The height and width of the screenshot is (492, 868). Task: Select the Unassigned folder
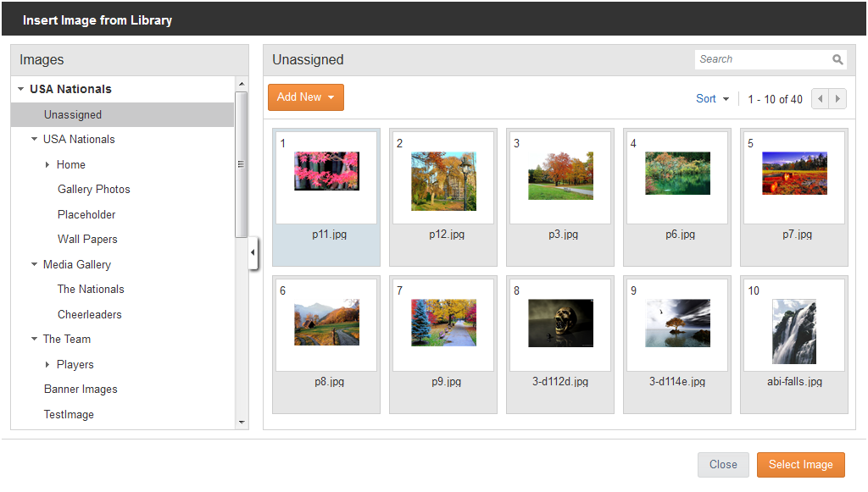122,115
